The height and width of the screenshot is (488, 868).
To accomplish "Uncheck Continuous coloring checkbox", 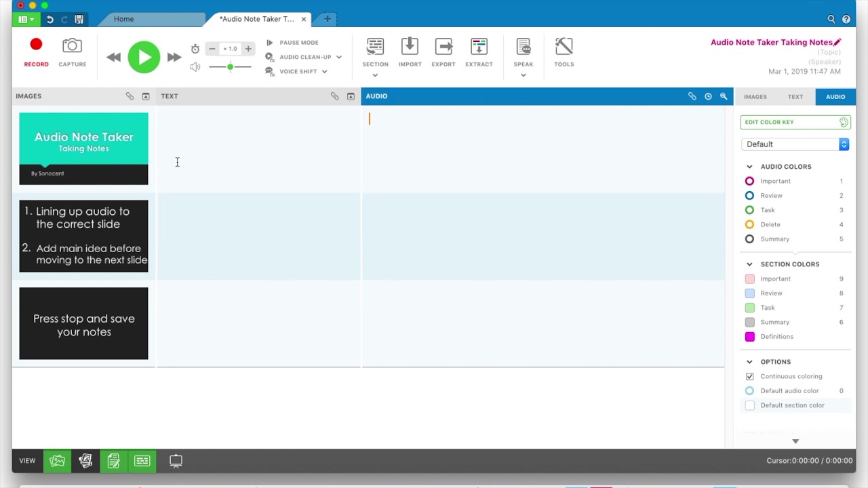I will tap(749, 376).
